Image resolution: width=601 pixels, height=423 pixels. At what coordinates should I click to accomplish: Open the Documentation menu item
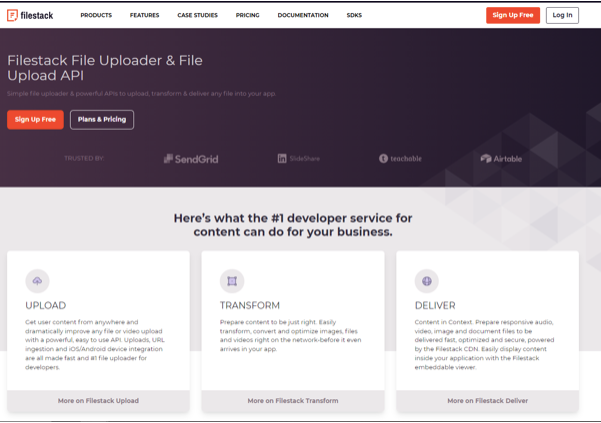[x=303, y=15]
